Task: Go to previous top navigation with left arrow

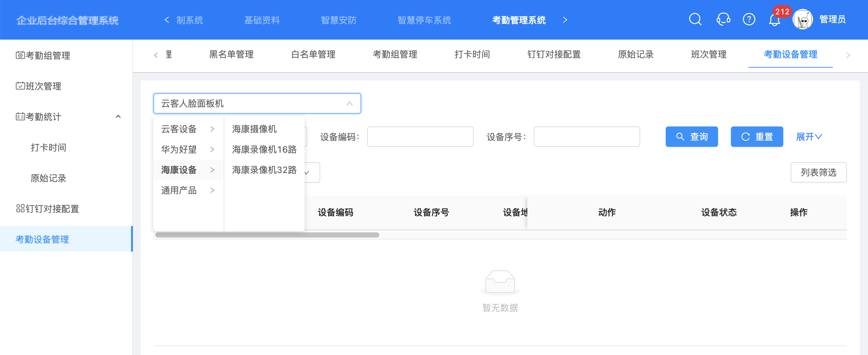Action: pyautogui.click(x=167, y=20)
